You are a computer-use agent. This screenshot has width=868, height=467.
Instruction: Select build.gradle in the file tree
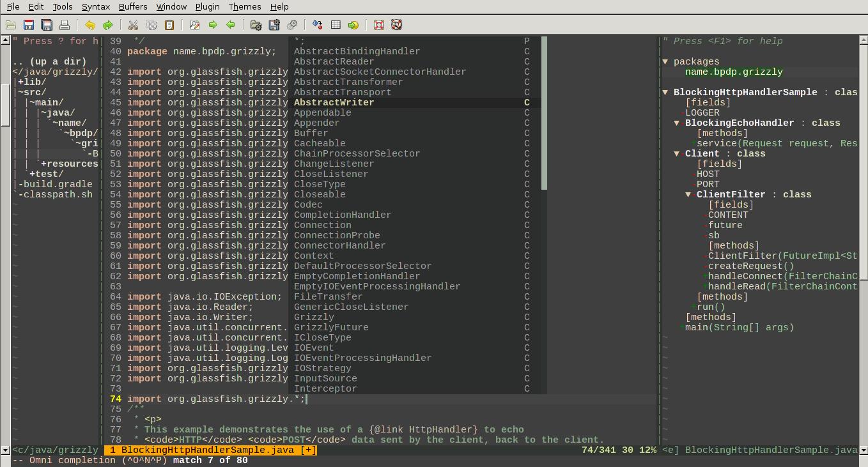click(58, 185)
